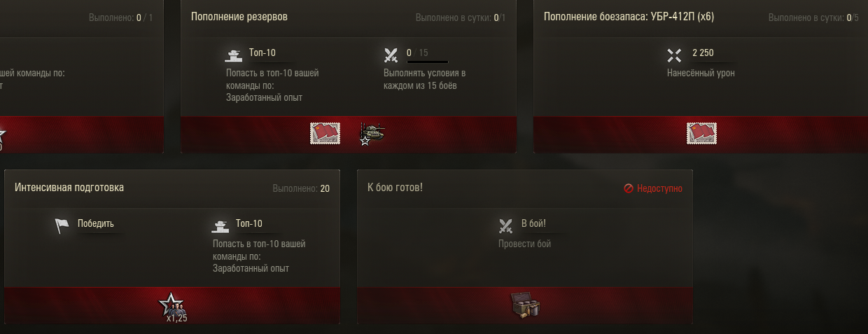Click crossed swords icon beside В бой!

coord(506,225)
